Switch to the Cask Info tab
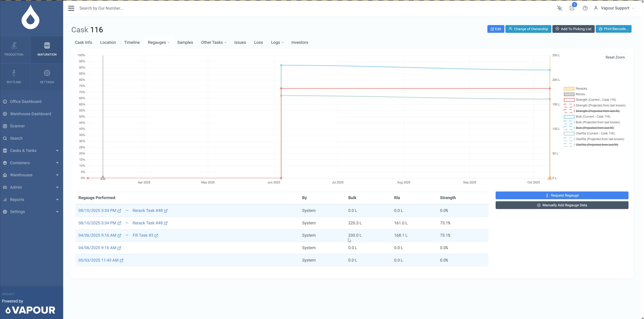Screen dimensions: 644x319 (83, 42)
